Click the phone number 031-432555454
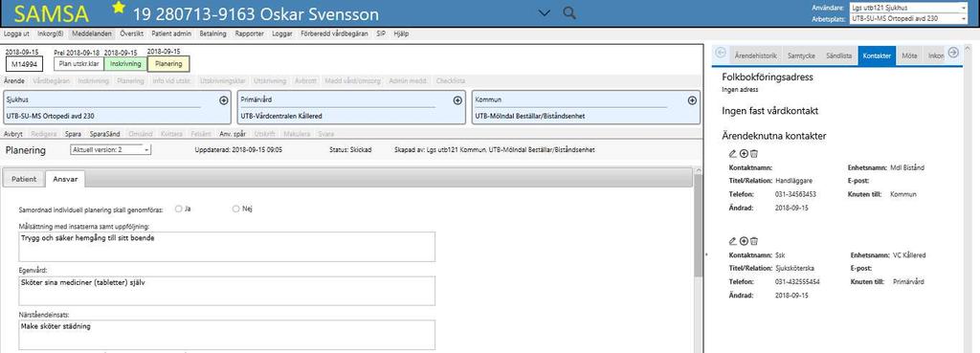 tap(797, 282)
